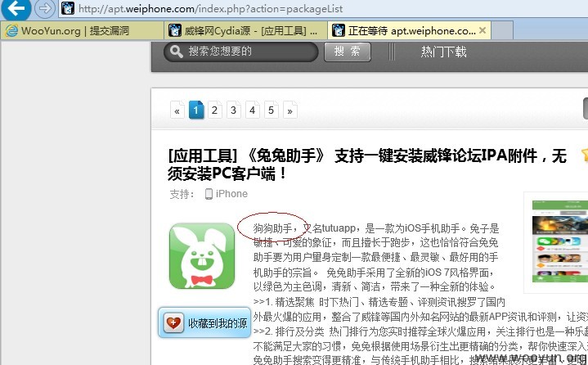Go to page 5 in pagination
The width and height of the screenshot is (588, 365).
[x=272, y=110]
